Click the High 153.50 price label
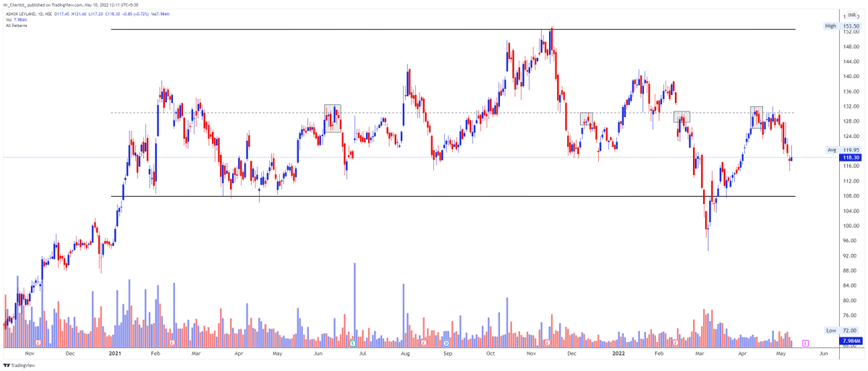This screenshot has width=868, height=371. click(x=841, y=26)
